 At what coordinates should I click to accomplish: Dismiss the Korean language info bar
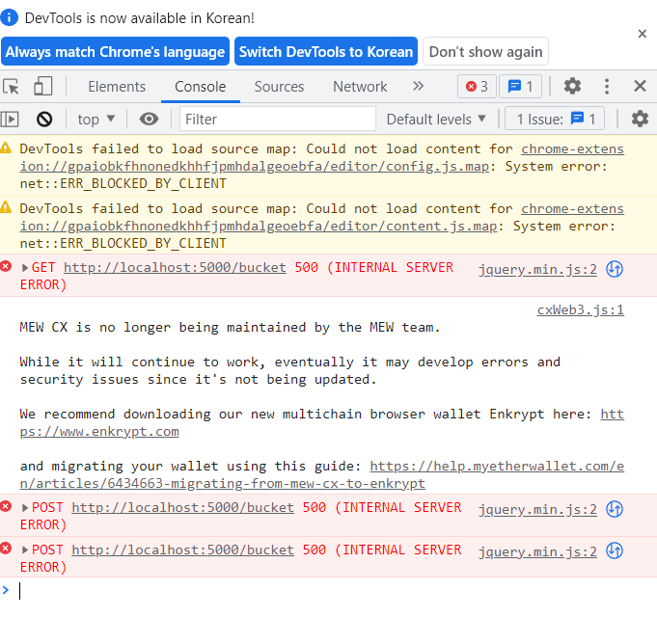642,34
